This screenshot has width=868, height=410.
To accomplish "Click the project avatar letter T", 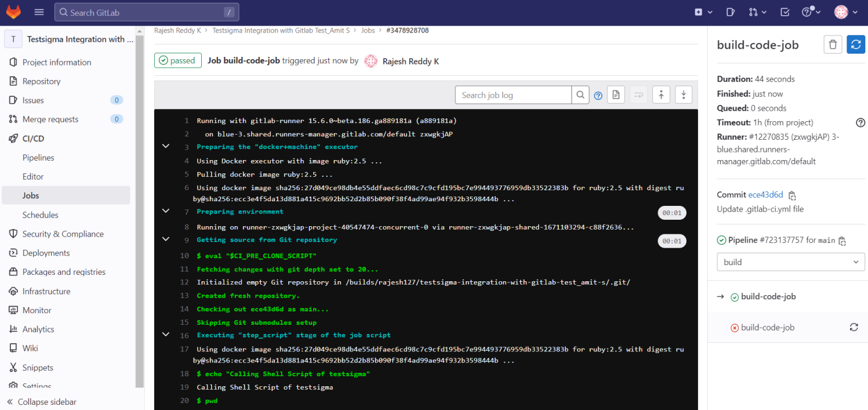I will pos(13,39).
